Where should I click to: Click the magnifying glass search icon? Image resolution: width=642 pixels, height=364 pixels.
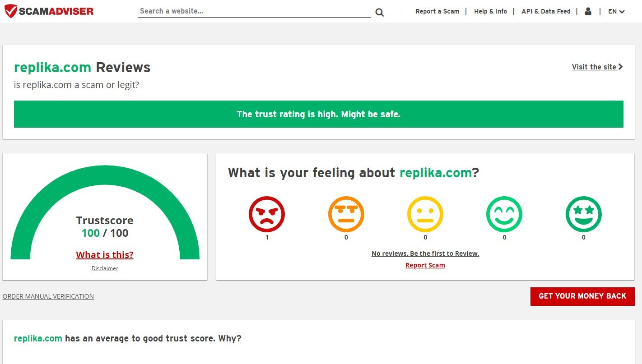coord(379,12)
